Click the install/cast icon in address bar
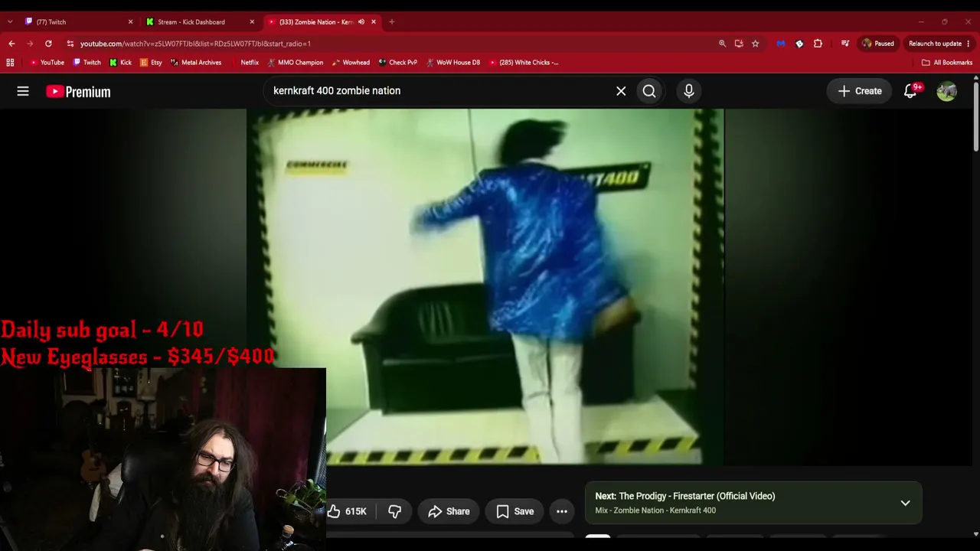 (x=739, y=44)
